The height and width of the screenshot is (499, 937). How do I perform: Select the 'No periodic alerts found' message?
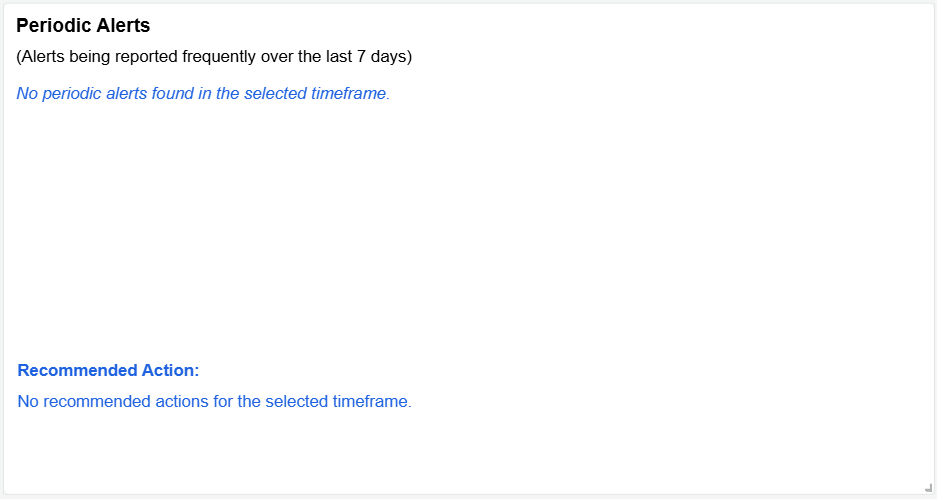tap(203, 94)
